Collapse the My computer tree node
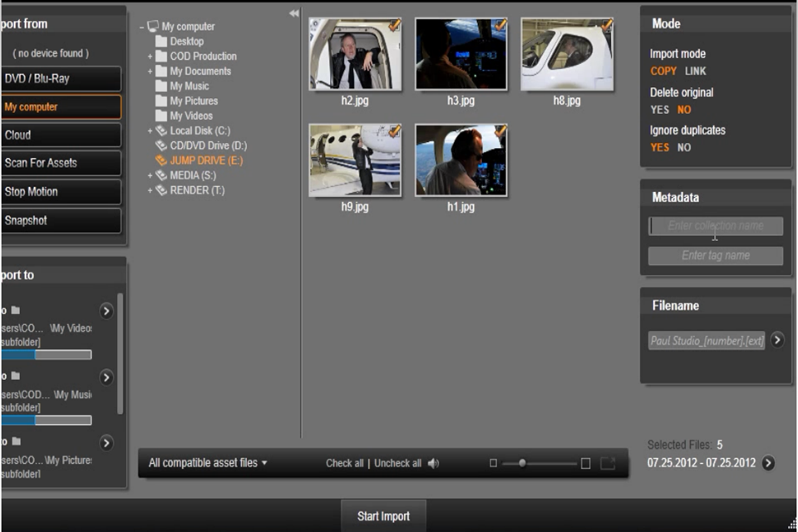Screen dimensions: 798x532 141,27
